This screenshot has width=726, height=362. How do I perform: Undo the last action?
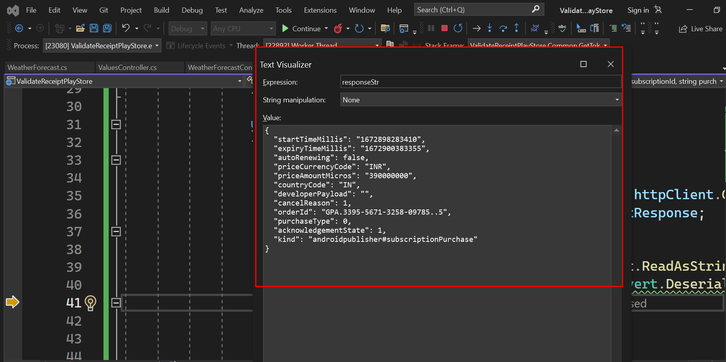(125, 29)
